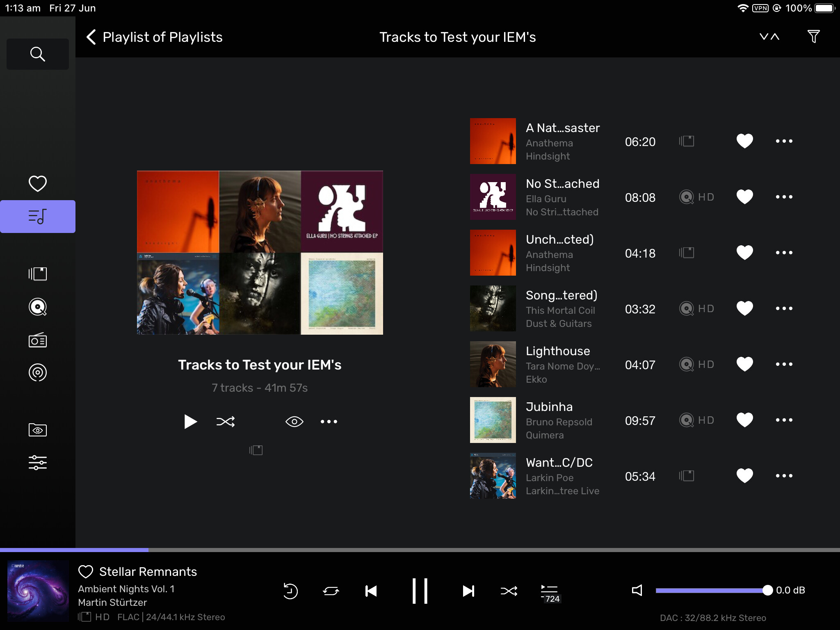Open settings sliders in sidebar
The height and width of the screenshot is (630, 840).
[37, 463]
